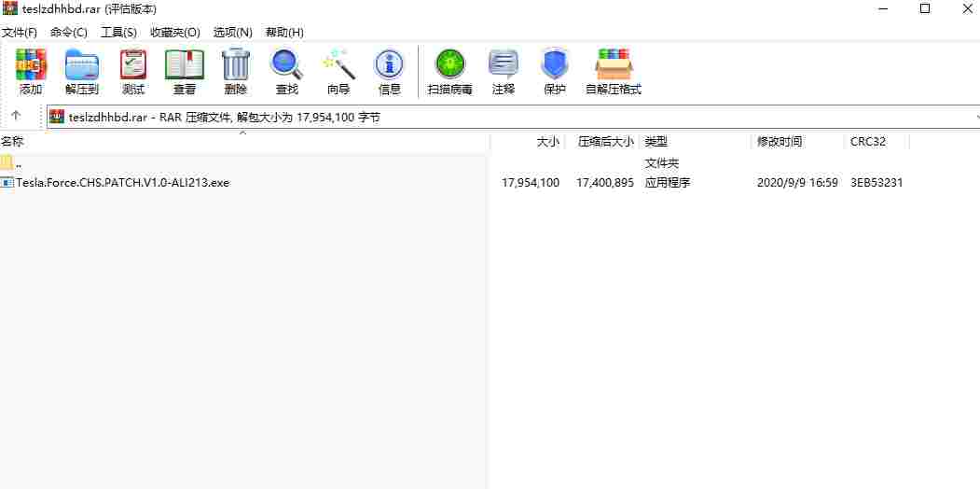Click the archive icon in address bar
This screenshot has height=489, width=980.
tap(57, 117)
